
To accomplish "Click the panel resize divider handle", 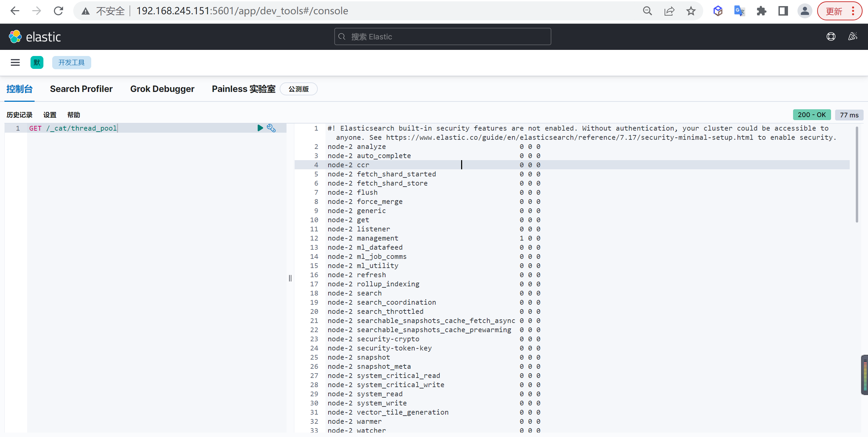I will tap(290, 278).
